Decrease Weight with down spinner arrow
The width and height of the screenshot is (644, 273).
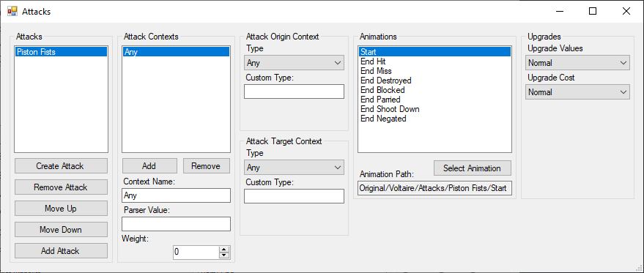click(x=224, y=255)
